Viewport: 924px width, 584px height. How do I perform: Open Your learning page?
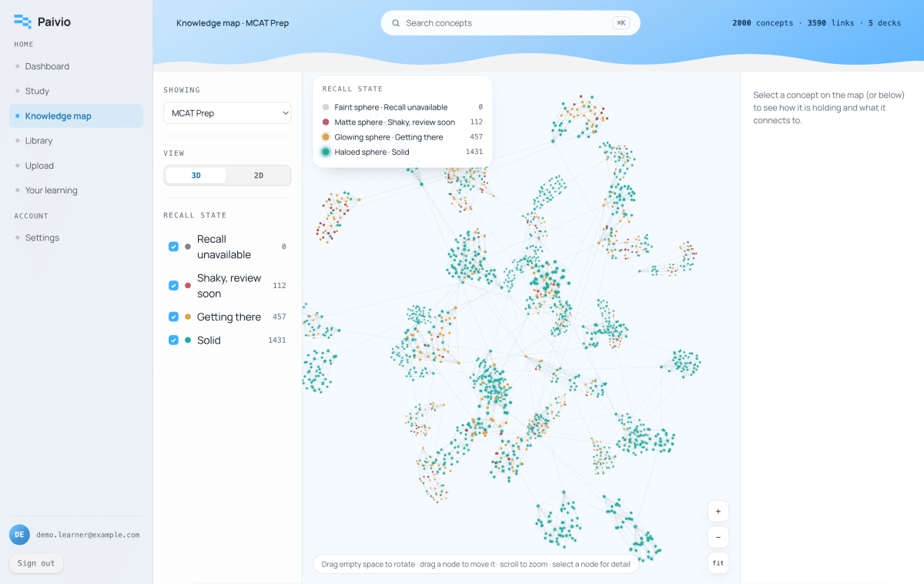[76, 190]
